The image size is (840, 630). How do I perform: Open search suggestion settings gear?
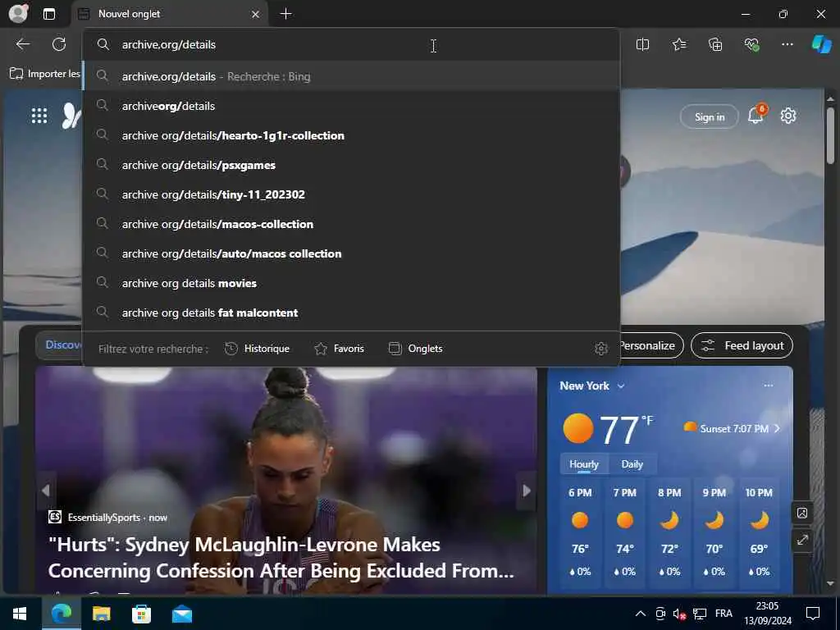coord(601,349)
